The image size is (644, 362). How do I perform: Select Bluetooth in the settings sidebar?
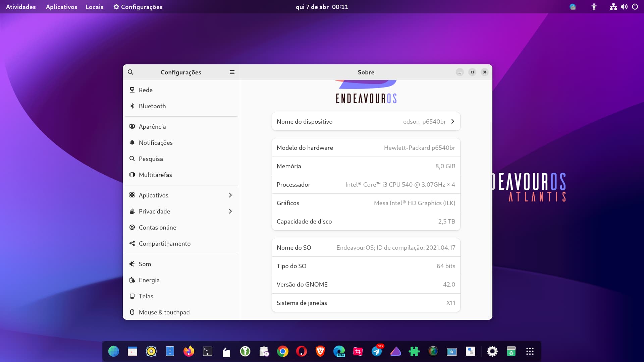coord(181,106)
